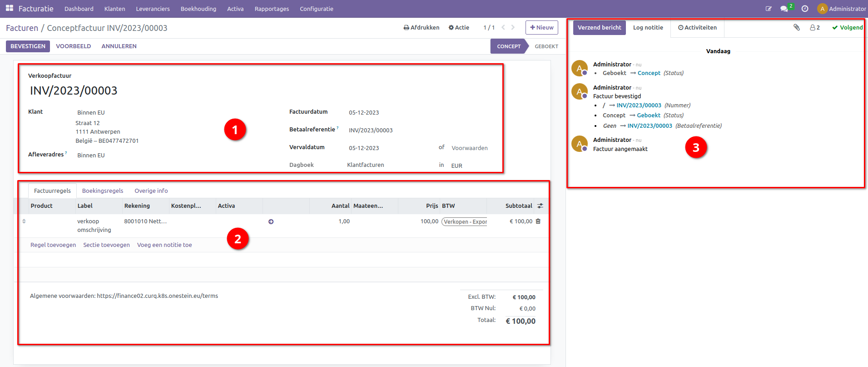
Task: Click the arrow icon on the invoice line
Action: click(x=271, y=222)
